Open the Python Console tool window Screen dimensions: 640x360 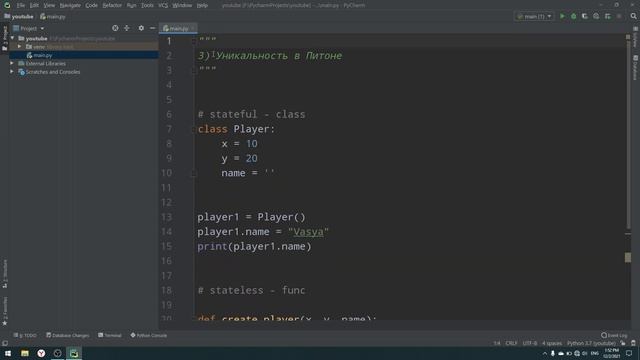pos(149,335)
